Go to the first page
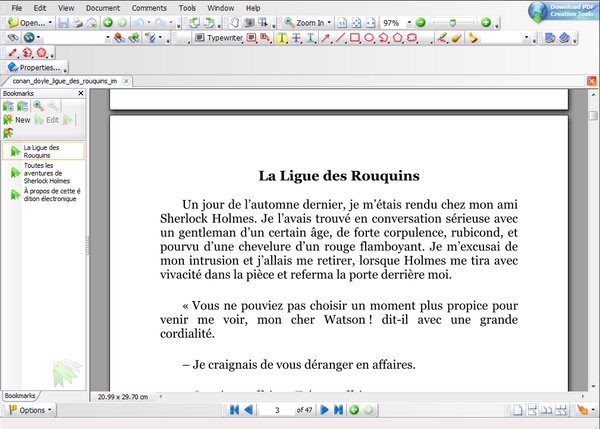600x429 pixels. pyautogui.click(x=234, y=410)
